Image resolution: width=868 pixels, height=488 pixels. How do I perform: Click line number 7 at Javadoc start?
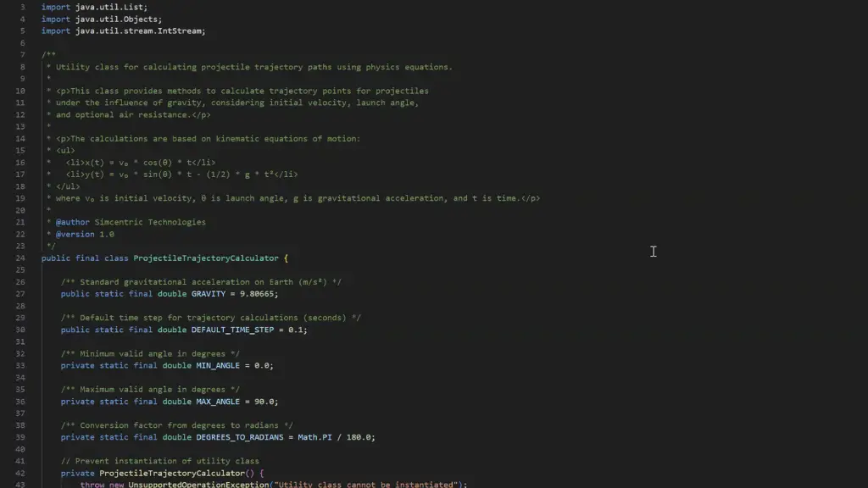point(23,55)
